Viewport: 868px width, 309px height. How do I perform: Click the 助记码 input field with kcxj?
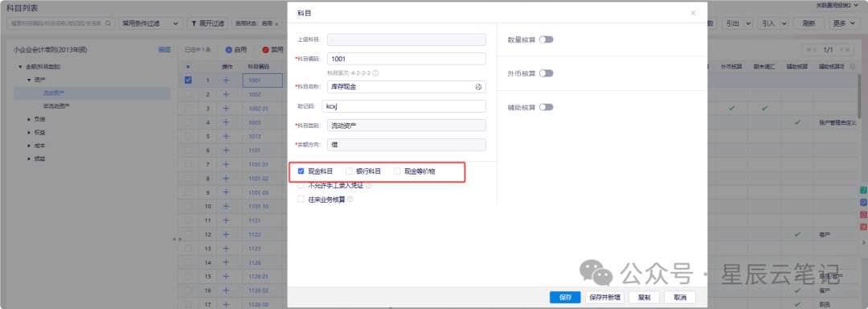(x=403, y=106)
